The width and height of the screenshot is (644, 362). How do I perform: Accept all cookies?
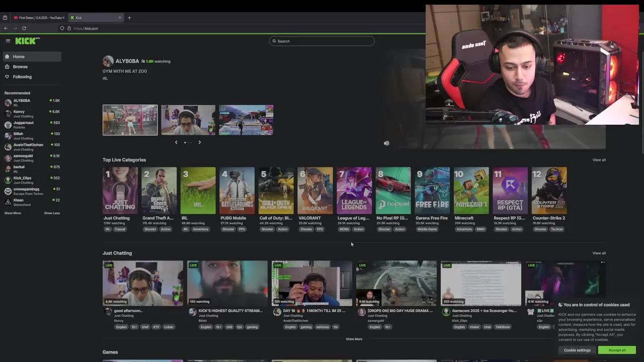point(617,350)
